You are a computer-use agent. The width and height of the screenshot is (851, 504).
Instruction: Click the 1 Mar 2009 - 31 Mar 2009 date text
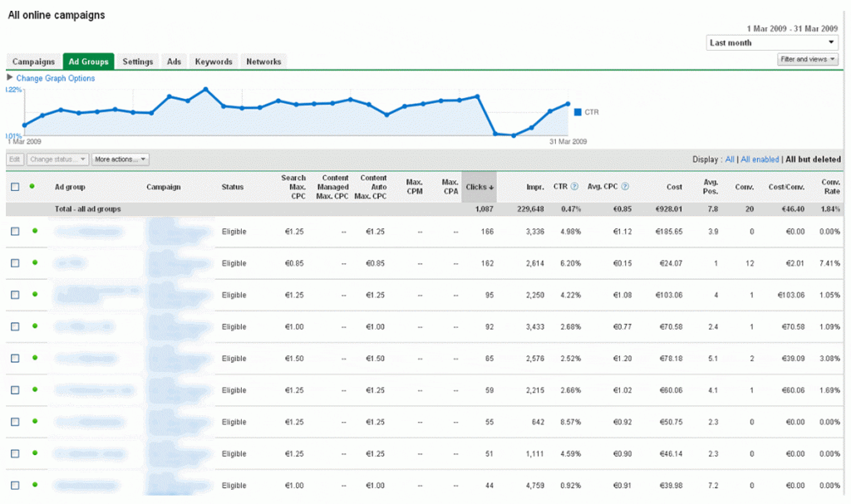(x=792, y=28)
